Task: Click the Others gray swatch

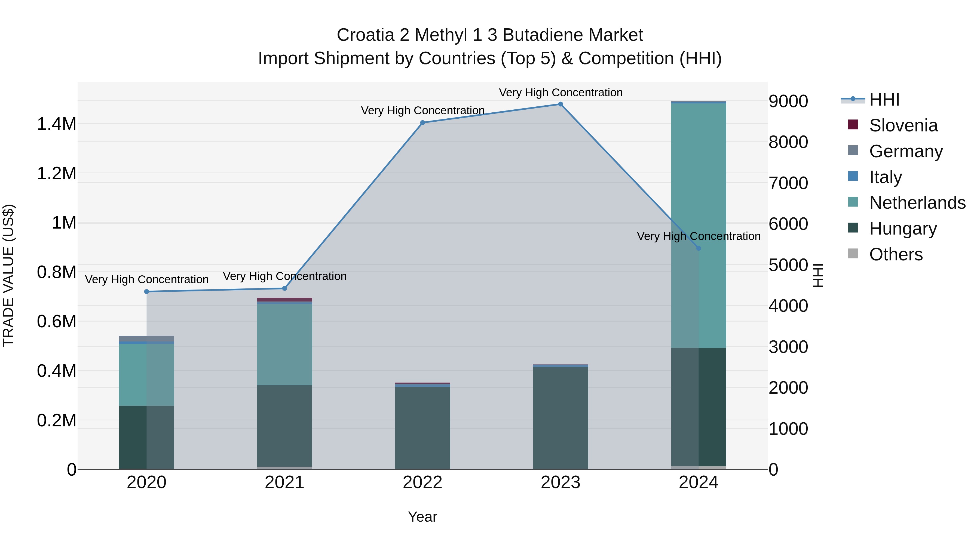Action: click(853, 254)
